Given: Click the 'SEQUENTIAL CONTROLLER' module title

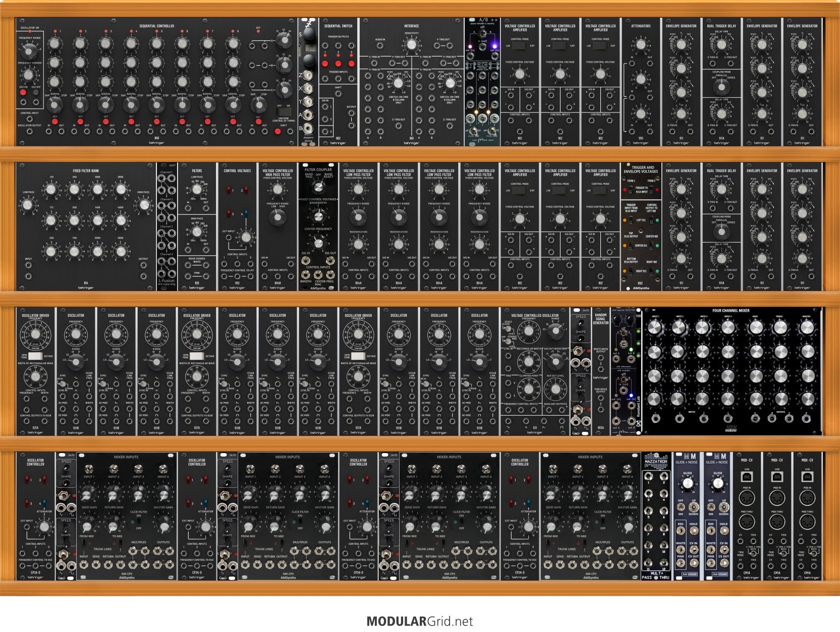Looking at the screenshot, I should pyautogui.click(x=157, y=26).
